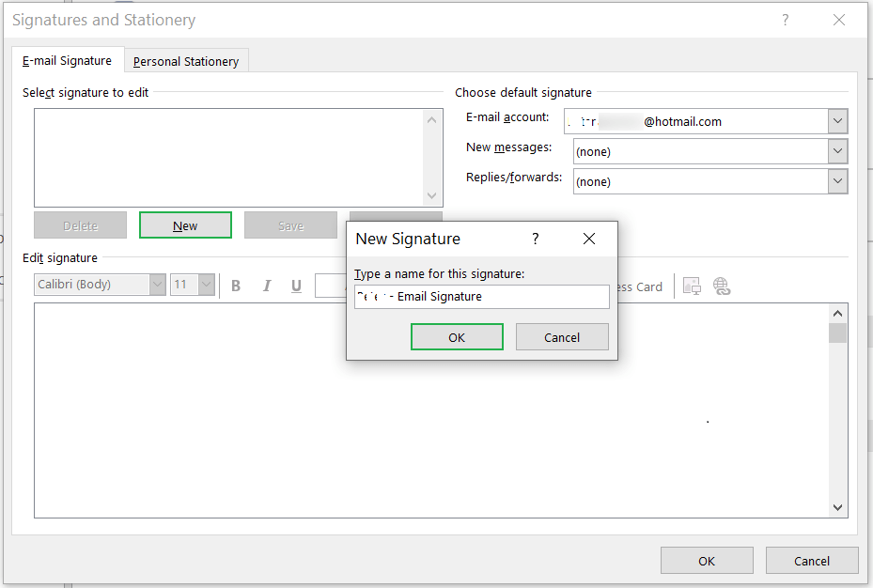The width and height of the screenshot is (873, 588).
Task: Cancel the New Signature dialog
Action: click(x=562, y=337)
